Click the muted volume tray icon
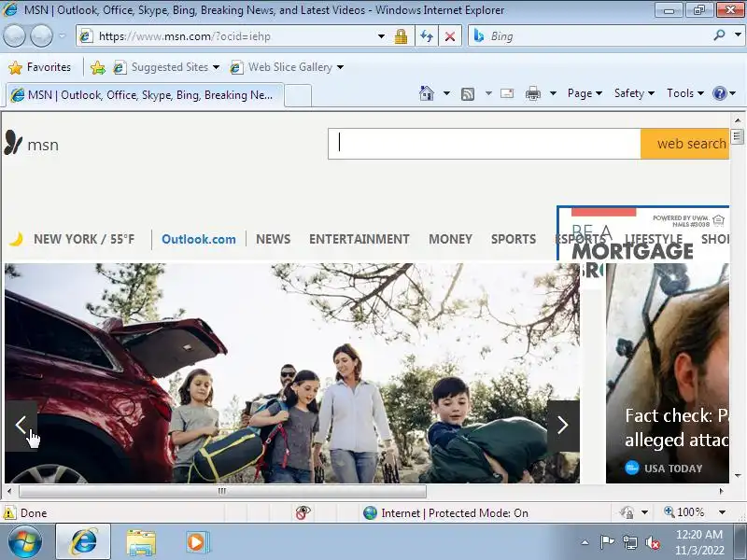Viewport: 747px width, 560px height. coord(653,542)
